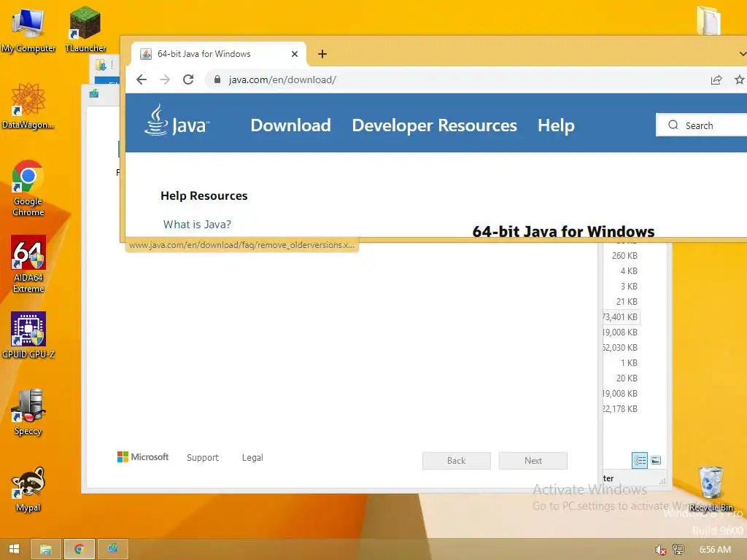Select the 52,030 KB file size entry
Image resolution: width=747 pixels, height=560 pixels.
pyautogui.click(x=620, y=348)
